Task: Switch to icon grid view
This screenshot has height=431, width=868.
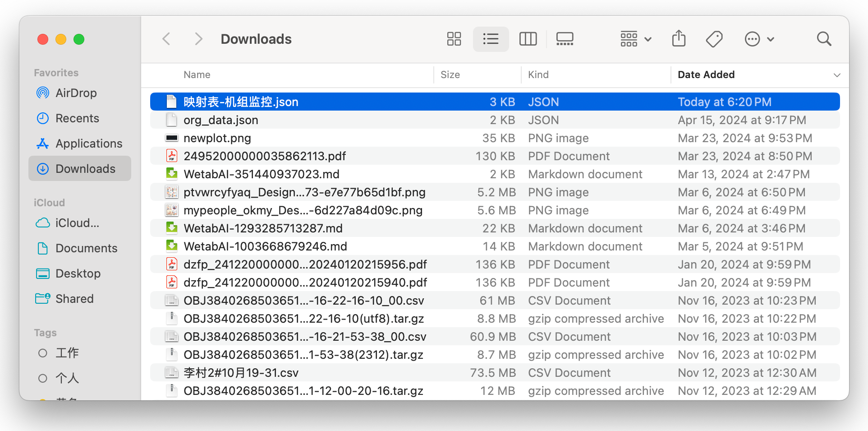Action: point(454,39)
